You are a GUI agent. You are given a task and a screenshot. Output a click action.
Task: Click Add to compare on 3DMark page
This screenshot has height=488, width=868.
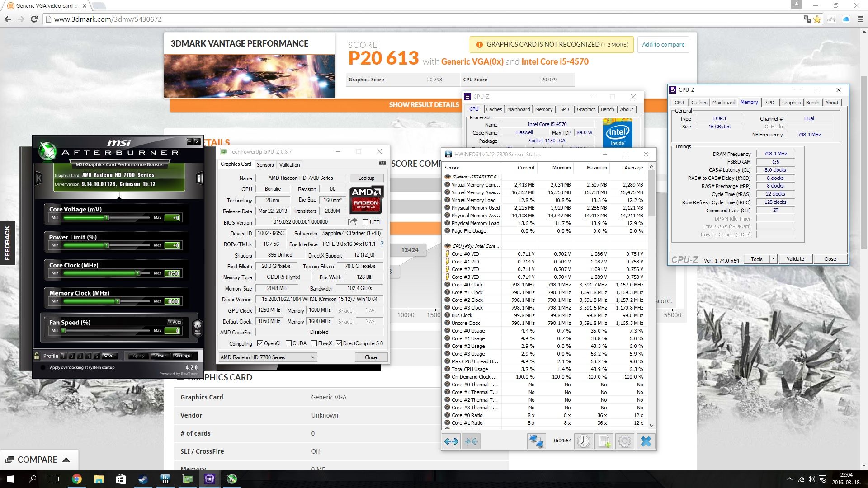[663, 44]
